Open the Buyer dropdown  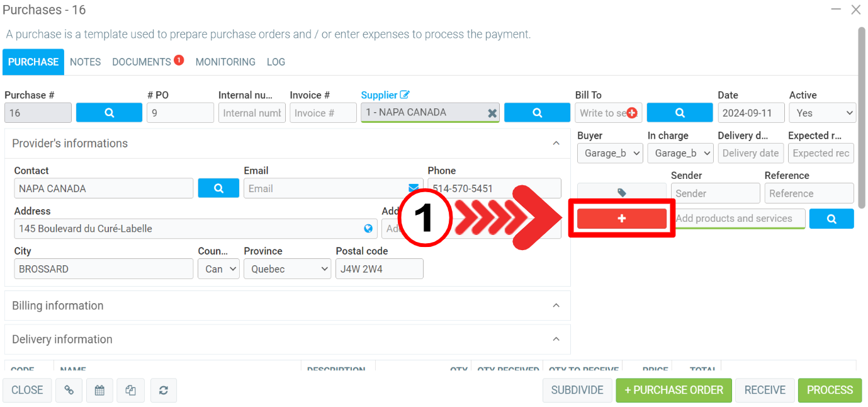pos(609,153)
